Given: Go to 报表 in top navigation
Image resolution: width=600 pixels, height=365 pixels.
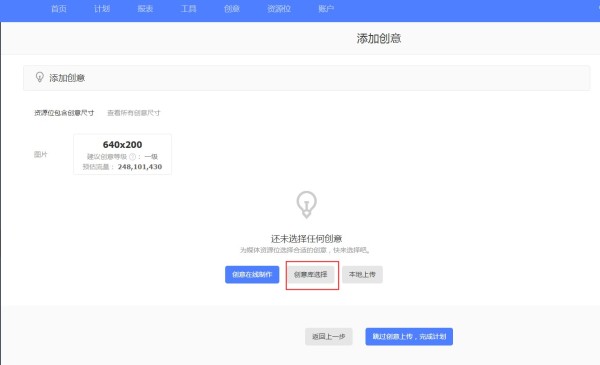Looking at the screenshot, I should [145, 9].
